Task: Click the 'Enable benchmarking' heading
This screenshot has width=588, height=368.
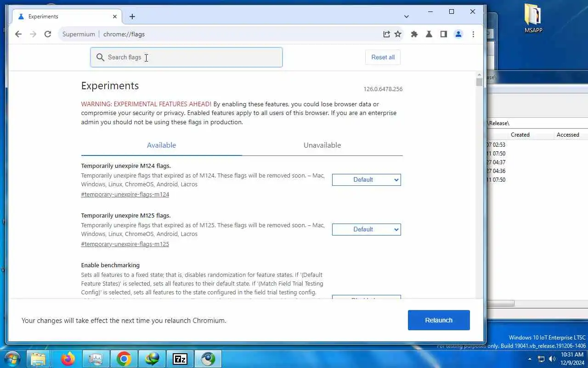Action: point(110,265)
